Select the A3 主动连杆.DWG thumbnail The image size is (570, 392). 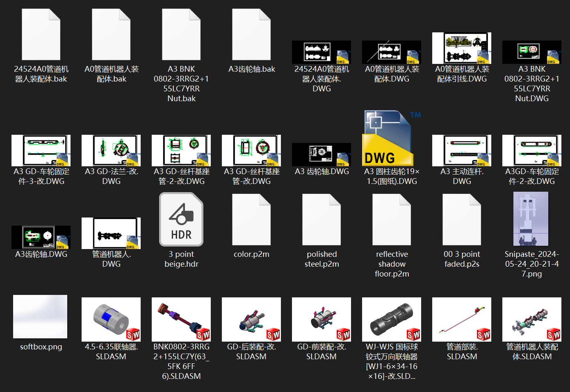[462, 150]
